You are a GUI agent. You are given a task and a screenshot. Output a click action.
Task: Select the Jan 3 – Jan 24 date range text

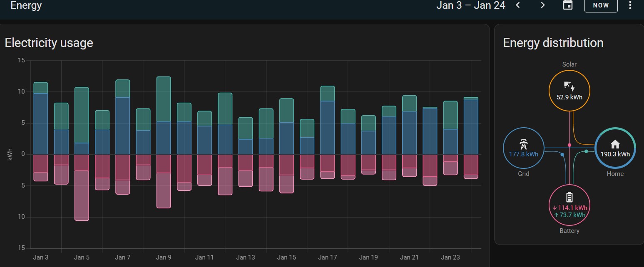tap(470, 5)
